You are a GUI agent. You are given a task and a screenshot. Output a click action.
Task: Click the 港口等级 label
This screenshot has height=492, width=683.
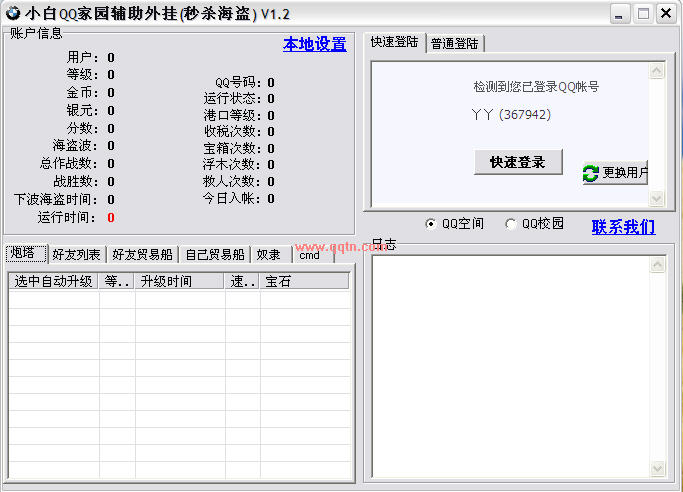[232, 115]
